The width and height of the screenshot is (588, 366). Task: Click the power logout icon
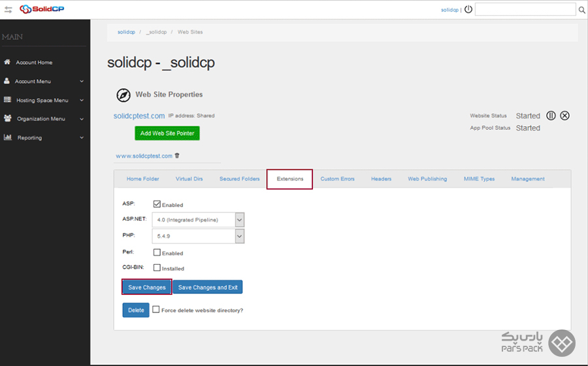point(468,10)
